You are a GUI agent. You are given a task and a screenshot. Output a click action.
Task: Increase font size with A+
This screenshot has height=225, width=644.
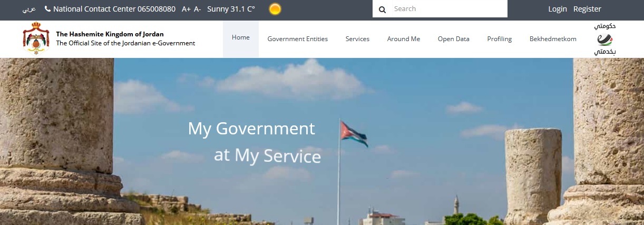click(x=186, y=9)
